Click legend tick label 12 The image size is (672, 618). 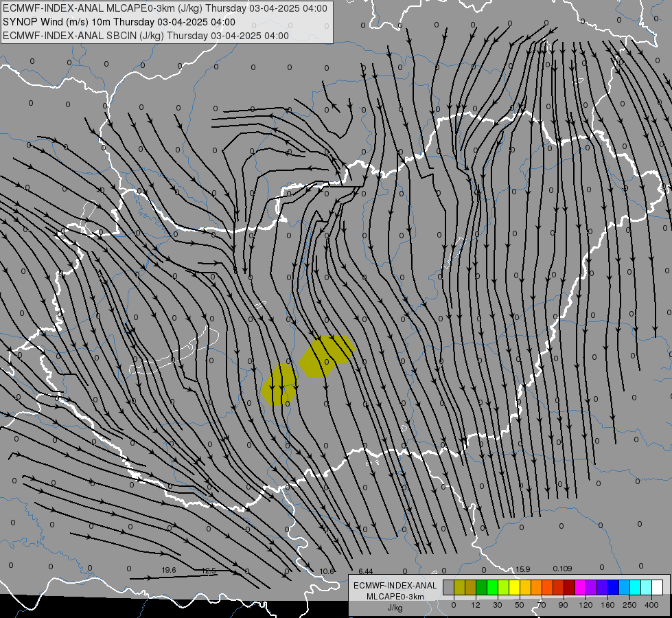475,605
